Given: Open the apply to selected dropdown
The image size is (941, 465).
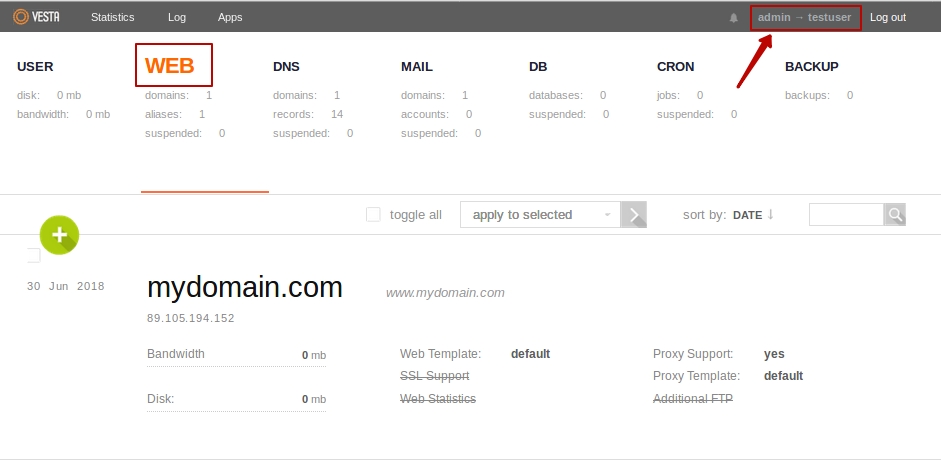Looking at the screenshot, I should click(x=540, y=215).
